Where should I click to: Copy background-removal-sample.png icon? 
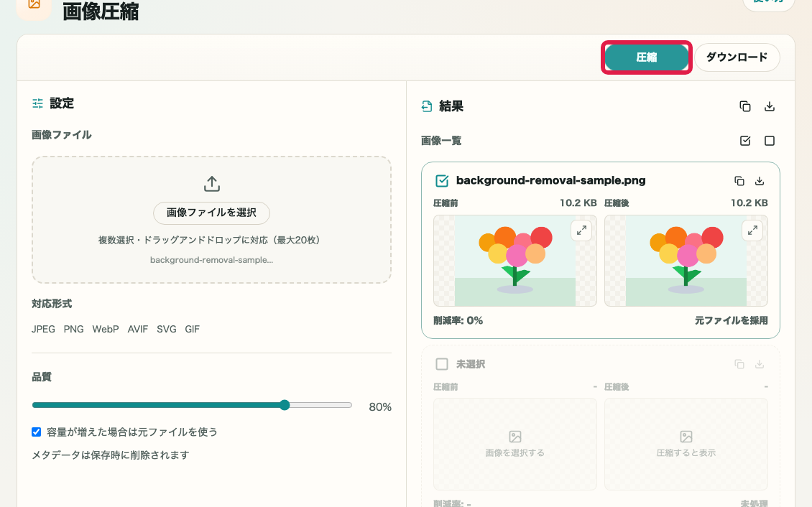[739, 180]
